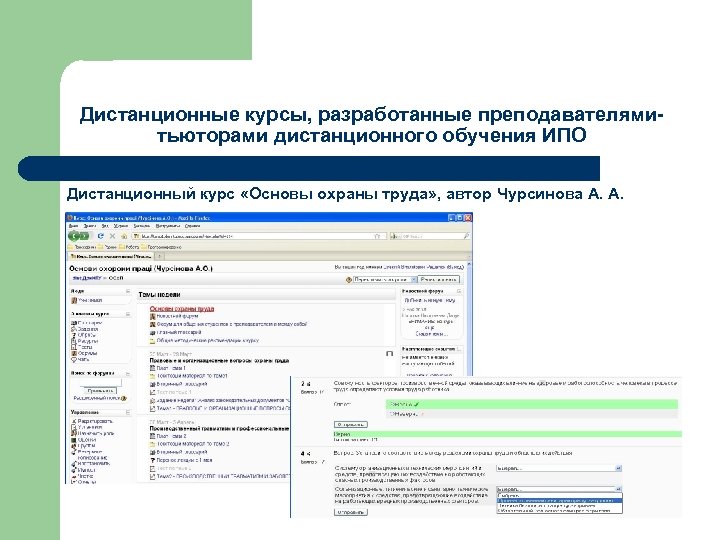Click the editing mode button near the title
This screenshot has width=720, height=540.
[439, 280]
